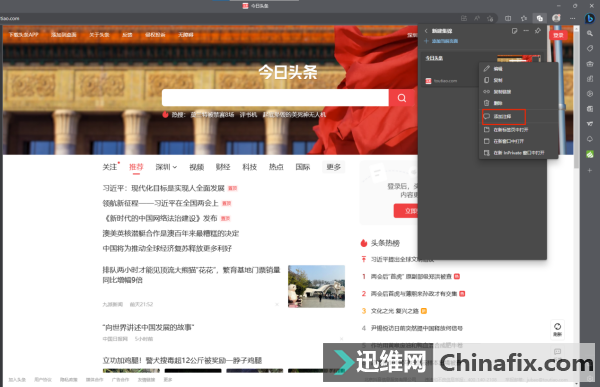Screen dimensions: 600x387
Task: Open the Outlook icon in the Edge sidebar
Action: [x=590, y=109]
